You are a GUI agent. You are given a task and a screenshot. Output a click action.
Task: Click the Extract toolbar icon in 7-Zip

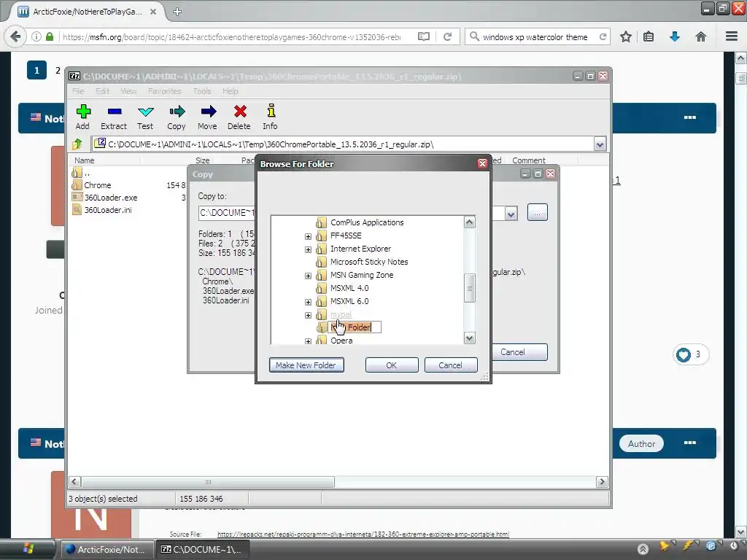(x=115, y=112)
